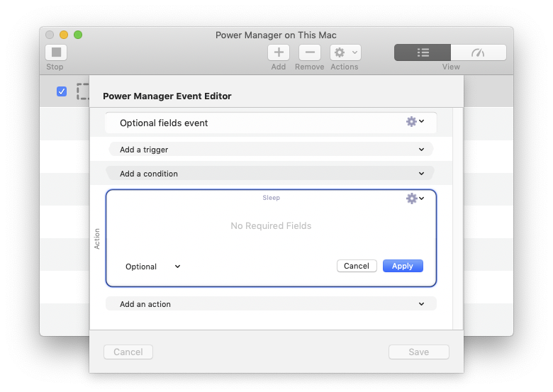This screenshot has height=392, width=553.
Task: Expand the Add a condition dropdown
Action: click(271, 174)
